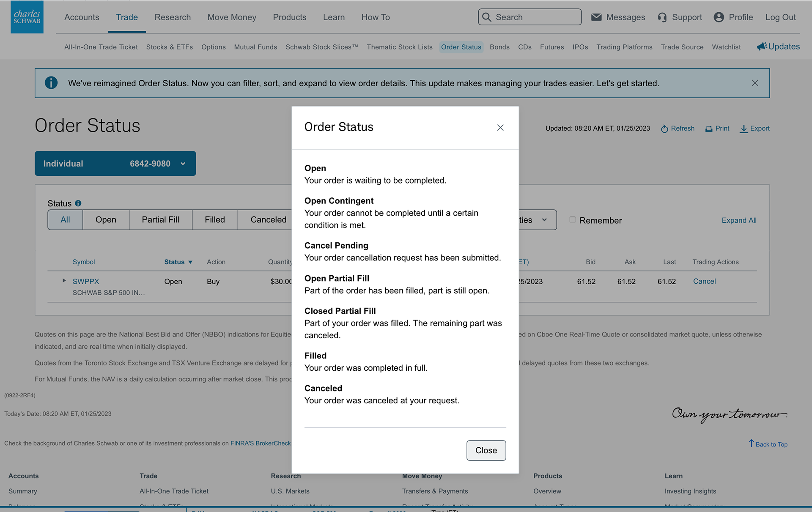
Task: Go to Trading Platforms subnav
Action: coord(624,47)
